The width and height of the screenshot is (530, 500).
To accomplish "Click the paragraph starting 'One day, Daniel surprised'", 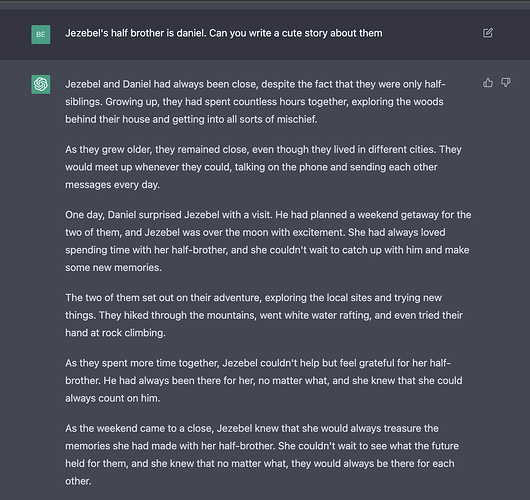I will pos(268,241).
